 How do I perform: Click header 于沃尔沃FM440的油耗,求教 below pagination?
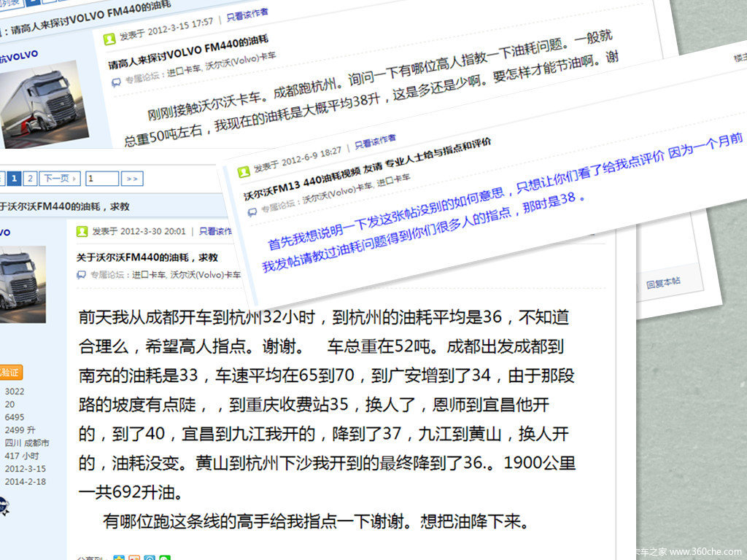coord(64,206)
